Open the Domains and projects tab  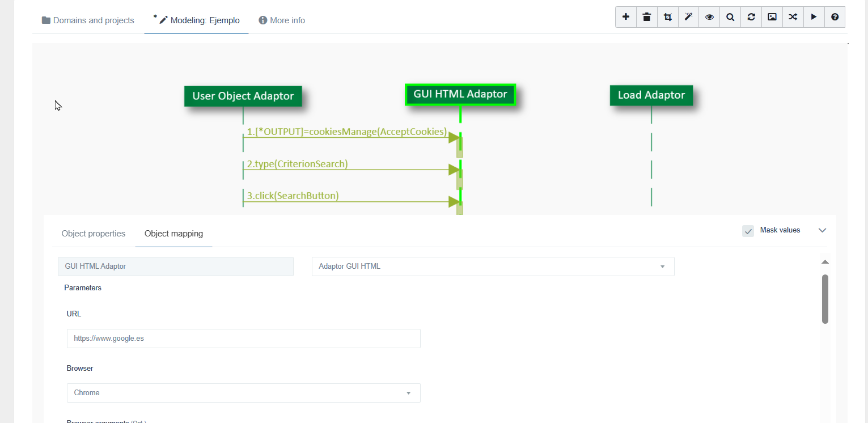(x=88, y=20)
